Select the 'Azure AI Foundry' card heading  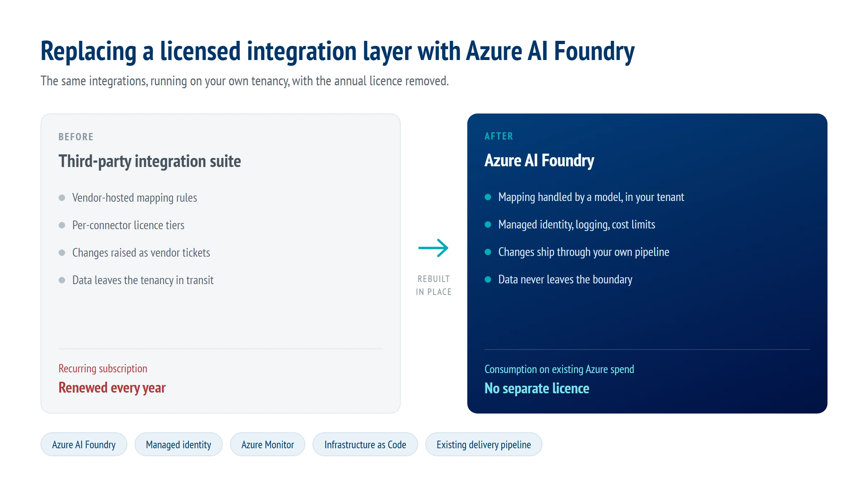[539, 160]
